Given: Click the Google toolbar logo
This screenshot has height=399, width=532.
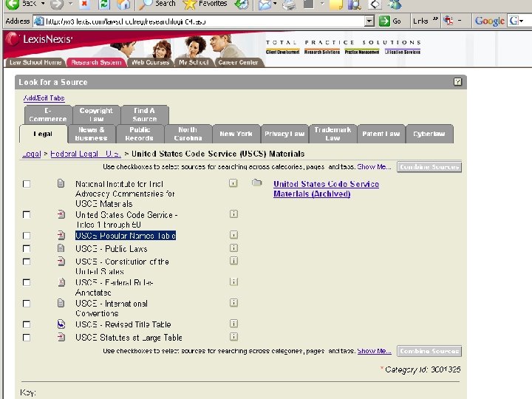Looking at the screenshot, I should click(490, 21).
